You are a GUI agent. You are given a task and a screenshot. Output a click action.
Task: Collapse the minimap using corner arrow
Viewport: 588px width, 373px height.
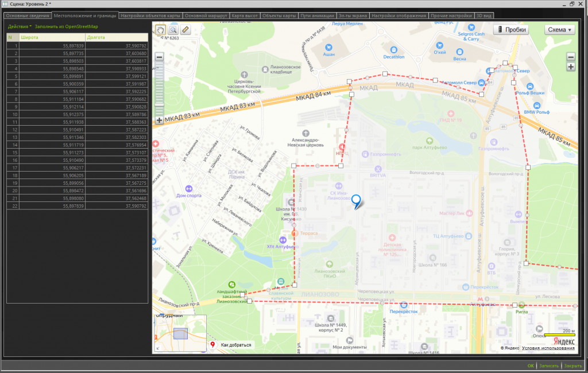[158, 348]
